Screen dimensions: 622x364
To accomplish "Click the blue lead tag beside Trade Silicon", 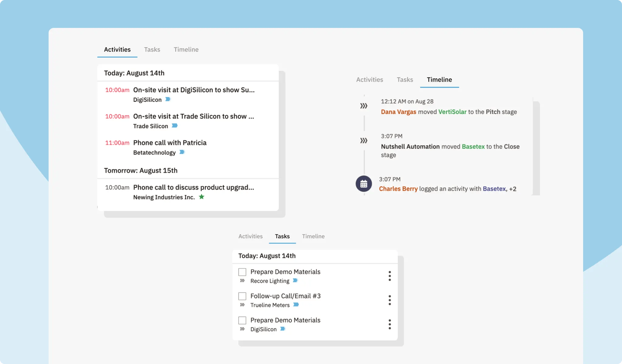I will click(x=175, y=126).
